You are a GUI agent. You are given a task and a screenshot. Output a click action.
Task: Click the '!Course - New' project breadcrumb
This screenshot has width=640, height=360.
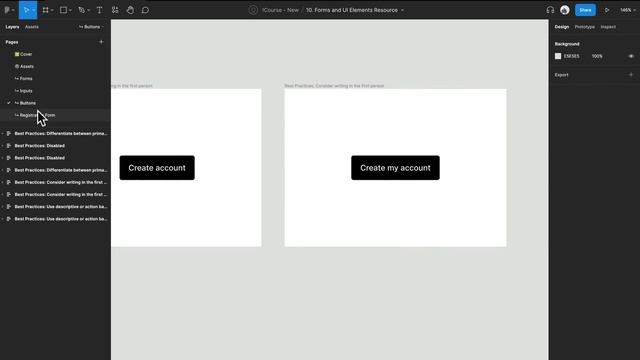[x=280, y=10]
